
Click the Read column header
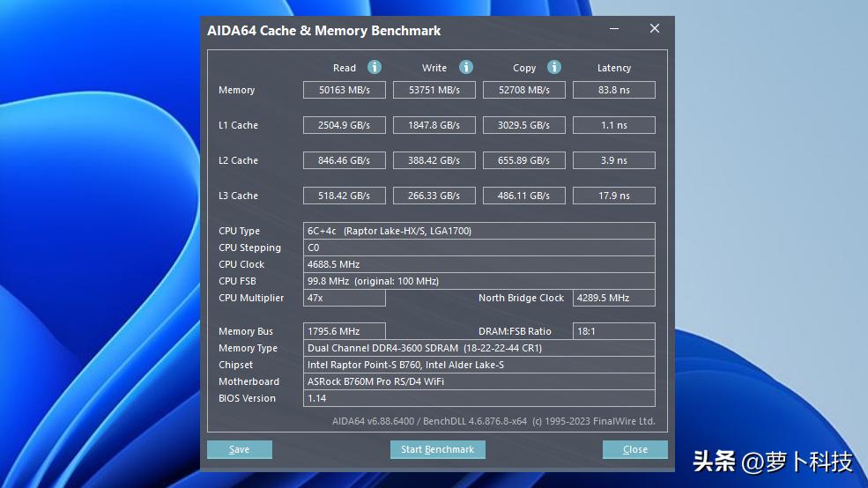[345, 68]
